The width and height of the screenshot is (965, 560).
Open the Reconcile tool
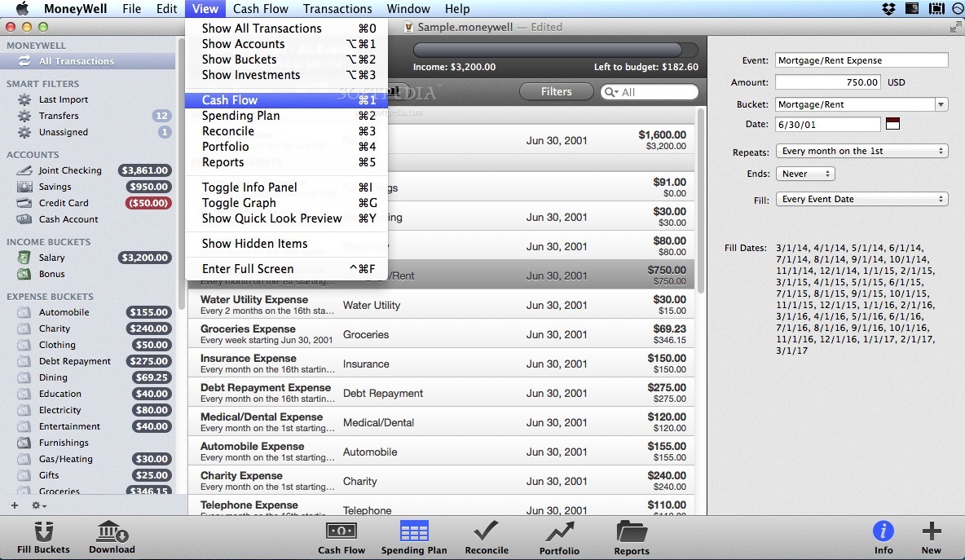pos(486,536)
